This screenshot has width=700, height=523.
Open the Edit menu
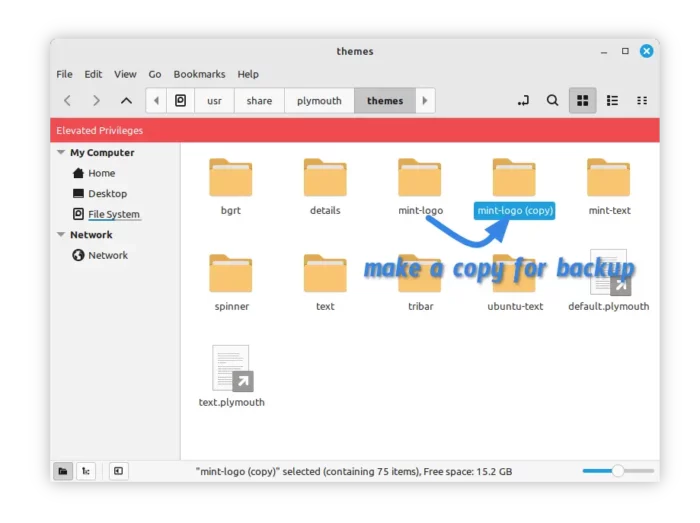(93, 74)
